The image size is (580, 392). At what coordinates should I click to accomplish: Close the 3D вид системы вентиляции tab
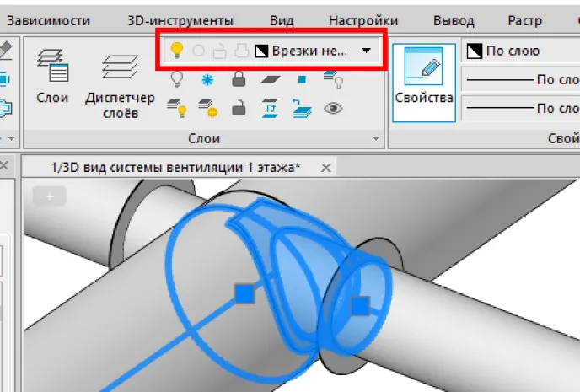click(x=326, y=168)
